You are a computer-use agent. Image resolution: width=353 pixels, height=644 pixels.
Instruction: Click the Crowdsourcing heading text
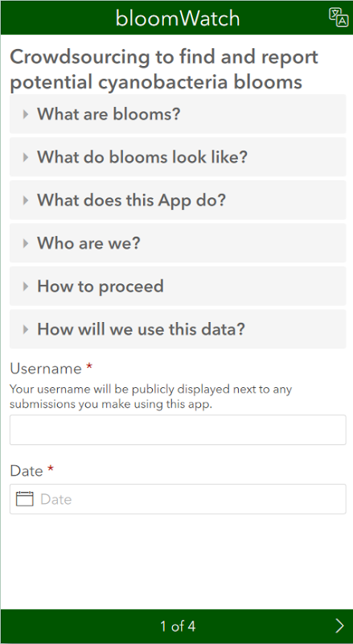(x=164, y=69)
